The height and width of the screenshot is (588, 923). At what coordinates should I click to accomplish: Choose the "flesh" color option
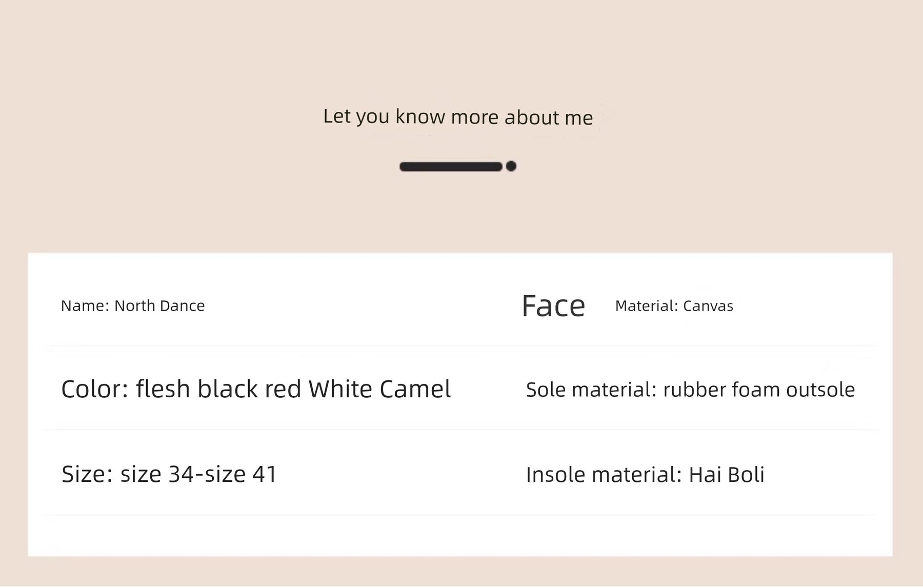point(163,389)
